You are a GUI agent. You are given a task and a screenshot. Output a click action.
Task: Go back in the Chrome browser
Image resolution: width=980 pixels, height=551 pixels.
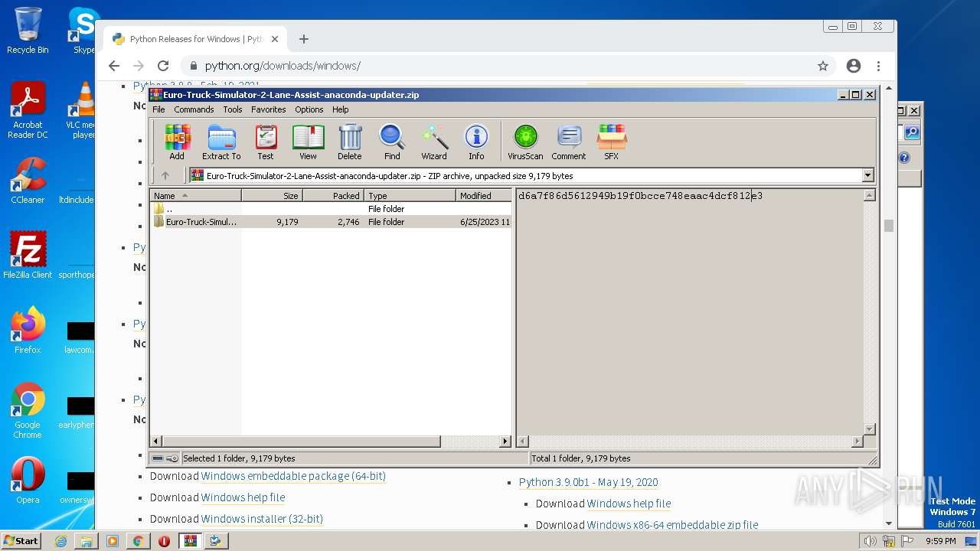pyautogui.click(x=114, y=66)
